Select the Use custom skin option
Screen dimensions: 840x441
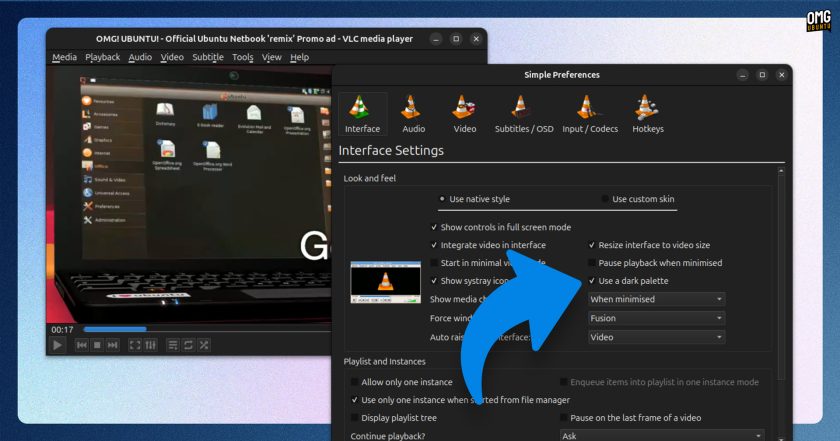coord(638,199)
